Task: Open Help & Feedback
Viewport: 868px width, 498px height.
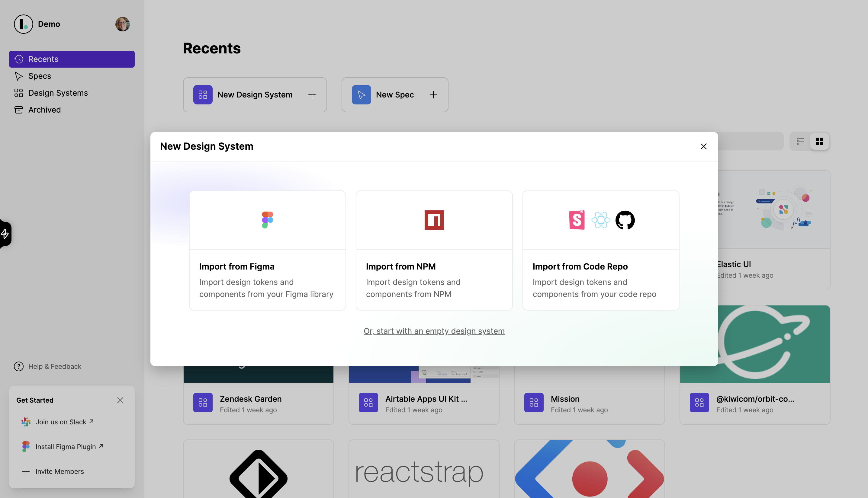Action: 48,366
